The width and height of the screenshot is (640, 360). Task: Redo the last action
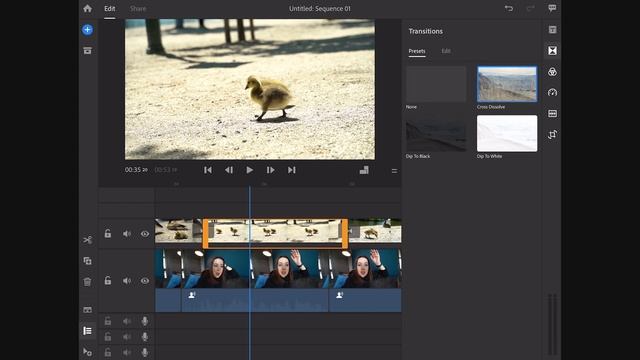[530, 8]
